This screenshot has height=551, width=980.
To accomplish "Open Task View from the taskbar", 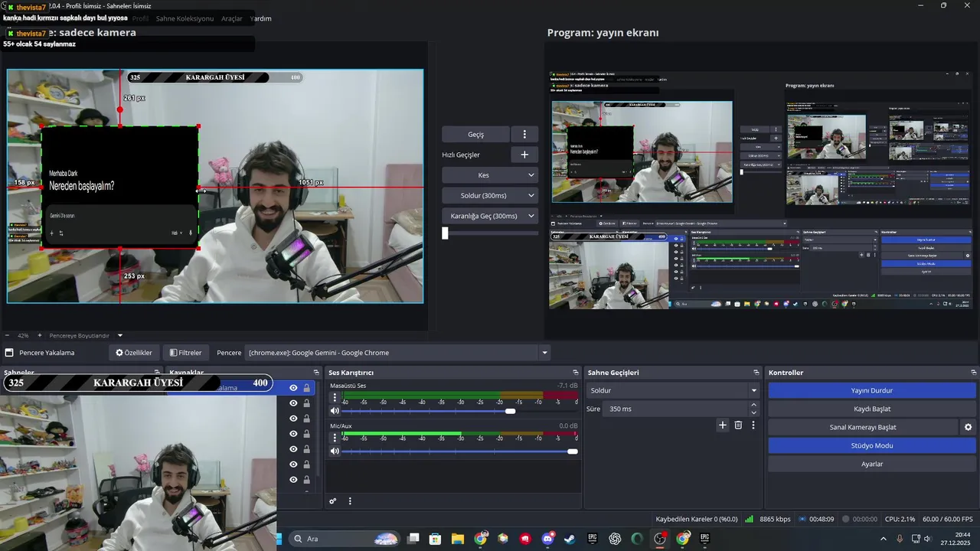I will coord(413,539).
